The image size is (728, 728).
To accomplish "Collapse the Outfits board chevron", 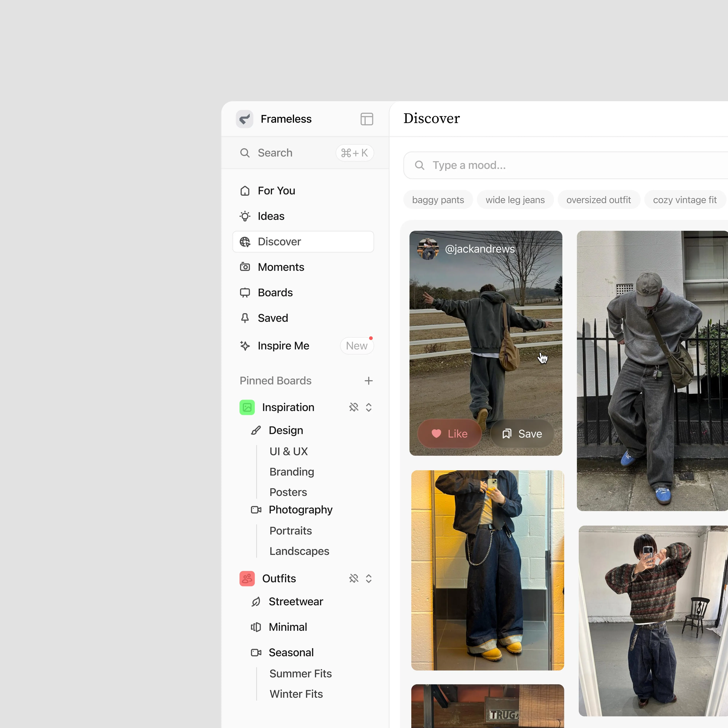I will pyautogui.click(x=369, y=578).
